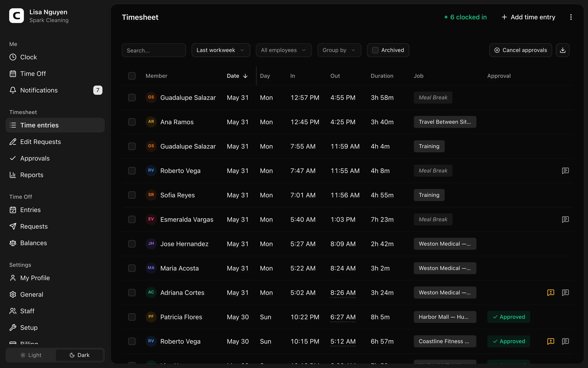Open Meal Break job tag on Esmeralda Vargas row
588x368 pixels.
(x=433, y=219)
